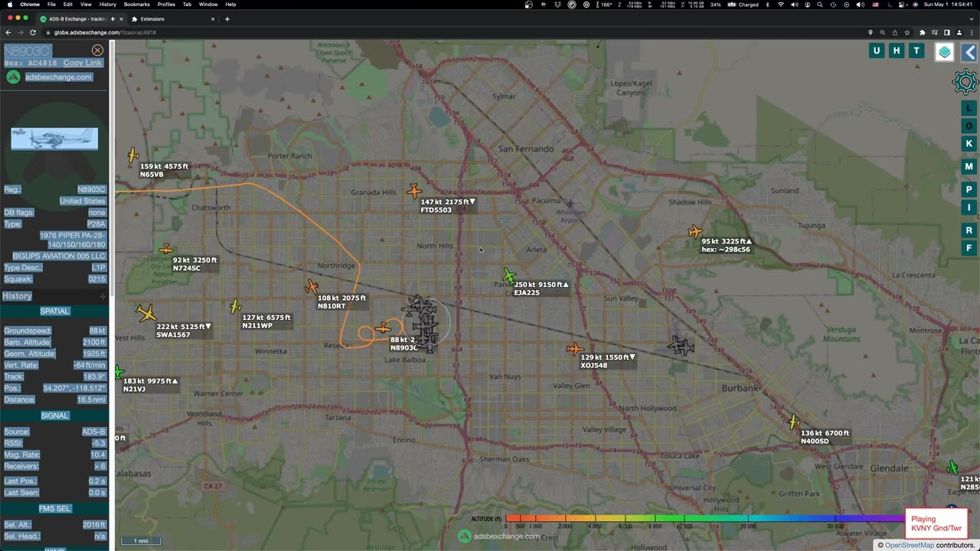Viewport: 980px width, 551px height.
Task: Copy link for aircraft AC4818
Action: [82, 63]
